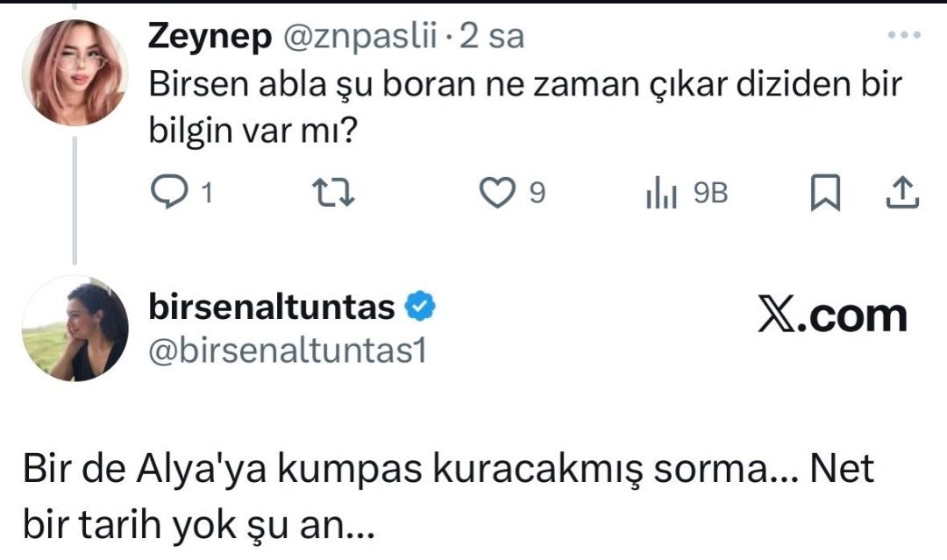
Task: Click the Zeynep display name
Action: pyautogui.click(x=208, y=36)
